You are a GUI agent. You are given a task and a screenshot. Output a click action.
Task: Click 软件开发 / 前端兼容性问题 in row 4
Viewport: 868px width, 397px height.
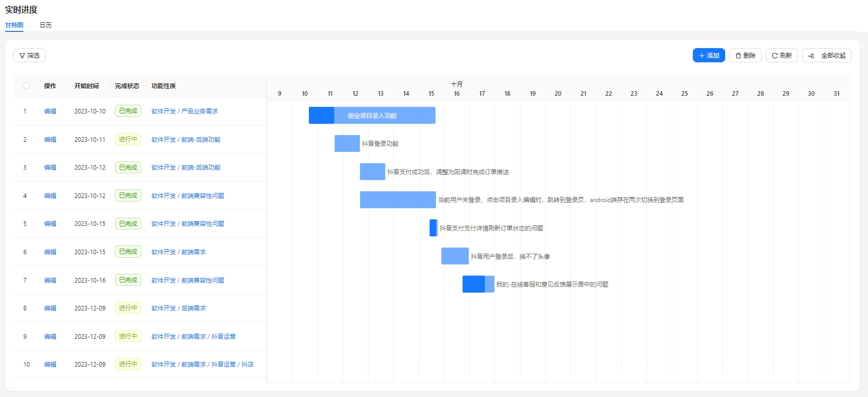(x=187, y=195)
